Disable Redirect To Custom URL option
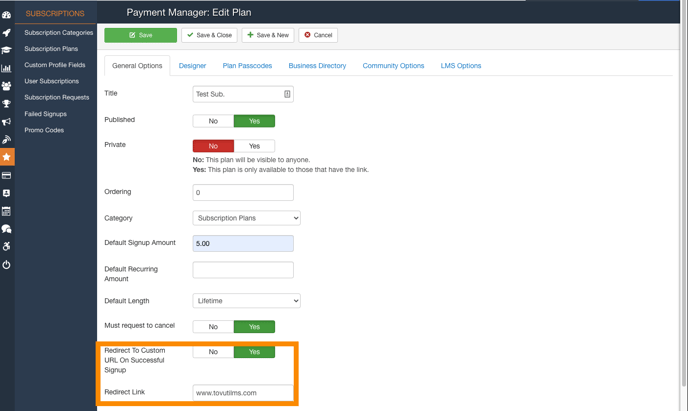The image size is (688, 411). point(213,352)
